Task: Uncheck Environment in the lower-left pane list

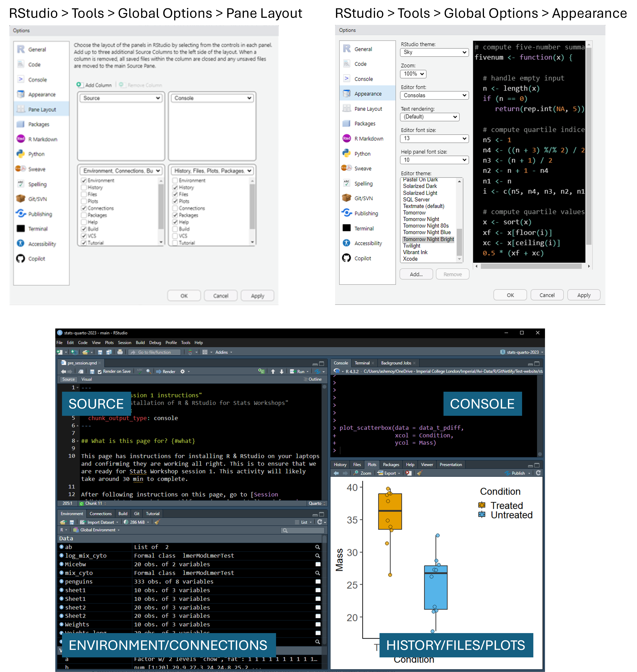Action: click(x=84, y=180)
